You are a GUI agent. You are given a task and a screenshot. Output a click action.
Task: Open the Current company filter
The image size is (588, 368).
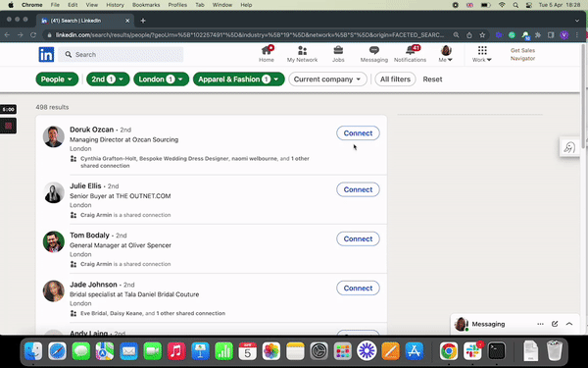point(327,79)
